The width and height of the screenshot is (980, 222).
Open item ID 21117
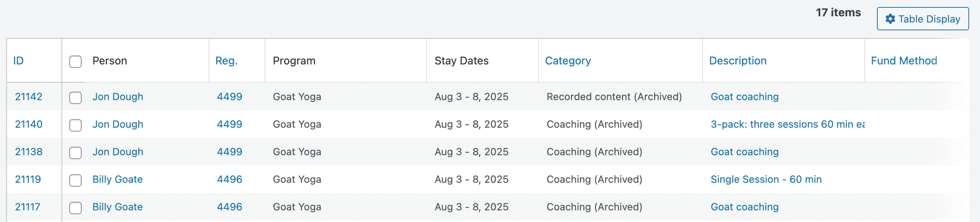(27, 206)
